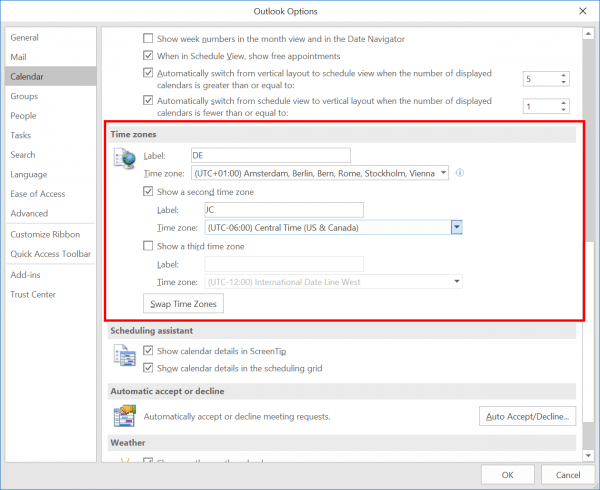
Task: Open the Groups options category
Action: [x=51, y=96]
